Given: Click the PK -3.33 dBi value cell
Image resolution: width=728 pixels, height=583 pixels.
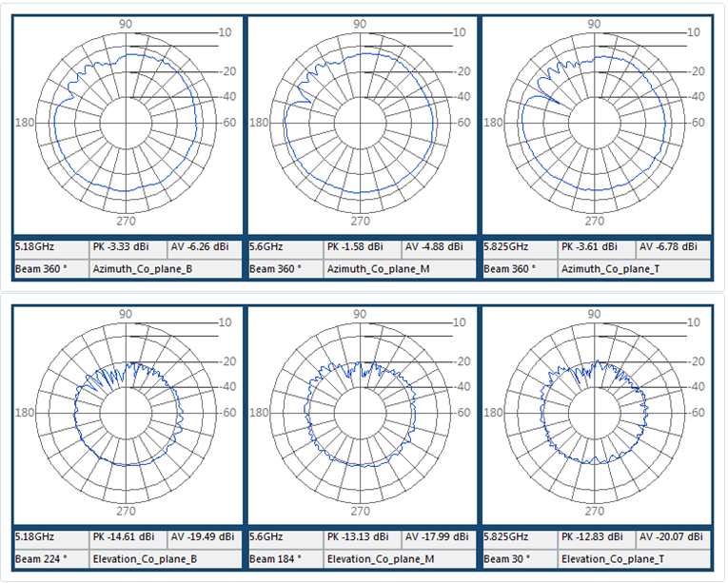Looking at the screenshot, I should (128, 247).
